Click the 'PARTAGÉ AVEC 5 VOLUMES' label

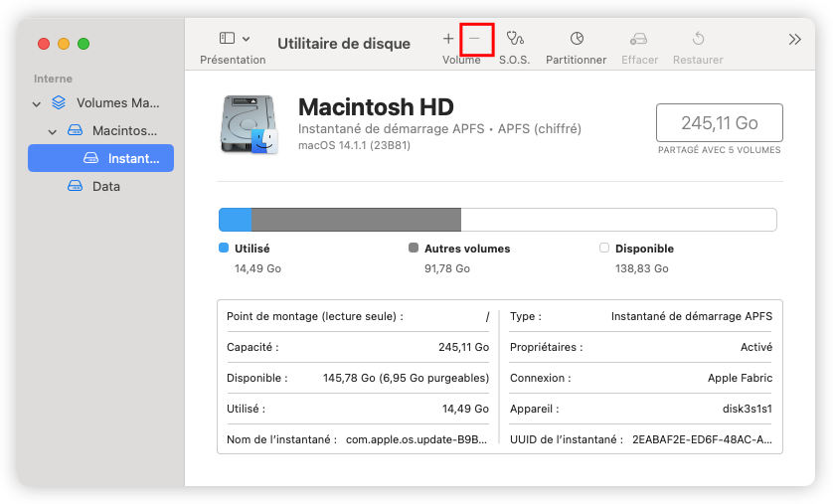point(720,150)
